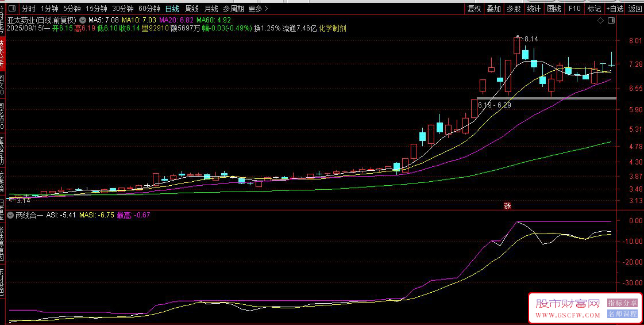Open the 画线 drawing tools
Image resolution: width=644 pixels, height=325 pixels.
[x=554, y=8]
